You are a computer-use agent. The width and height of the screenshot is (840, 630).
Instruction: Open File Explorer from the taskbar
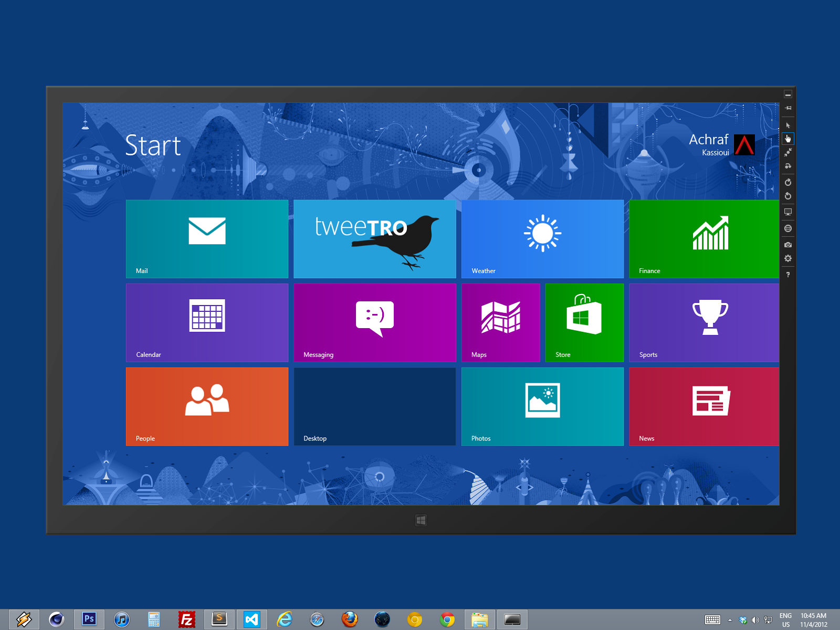coord(479,619)
